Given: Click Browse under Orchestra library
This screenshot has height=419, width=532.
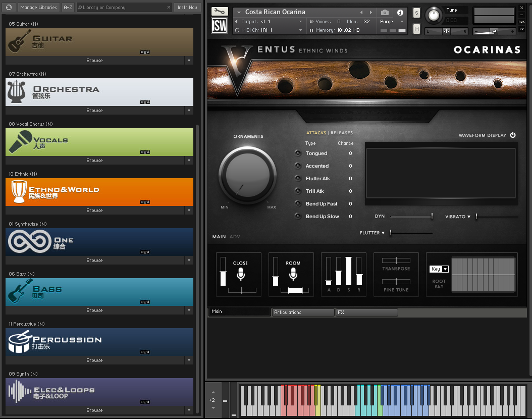Looking at the screenshot, I should (x=95, y=110).
